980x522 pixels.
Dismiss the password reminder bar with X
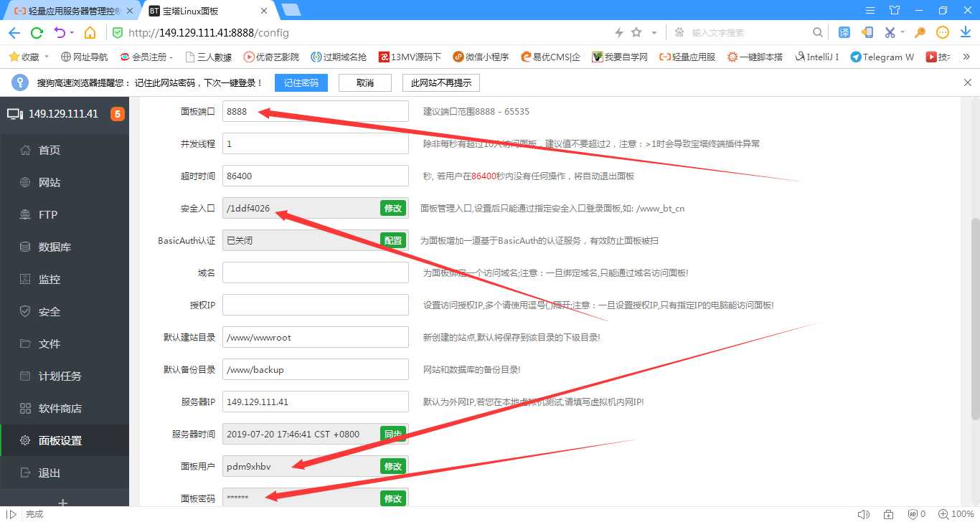[968, 82]
